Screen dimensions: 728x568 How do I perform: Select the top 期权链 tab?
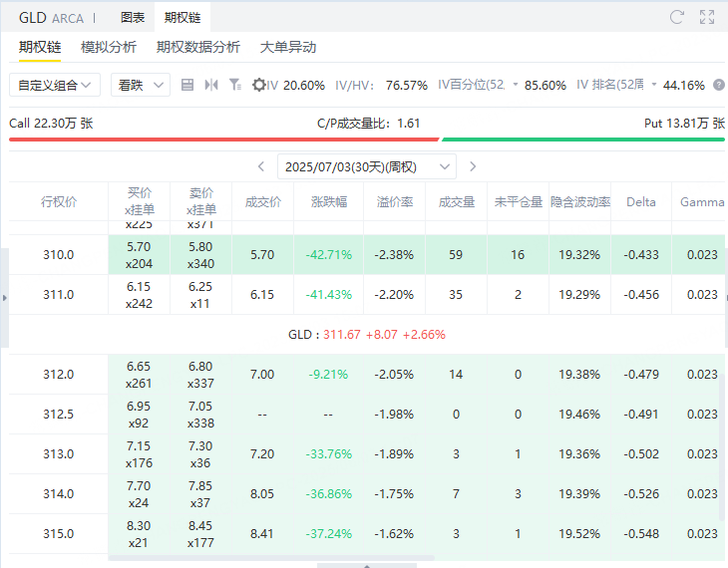coord(182,18)
